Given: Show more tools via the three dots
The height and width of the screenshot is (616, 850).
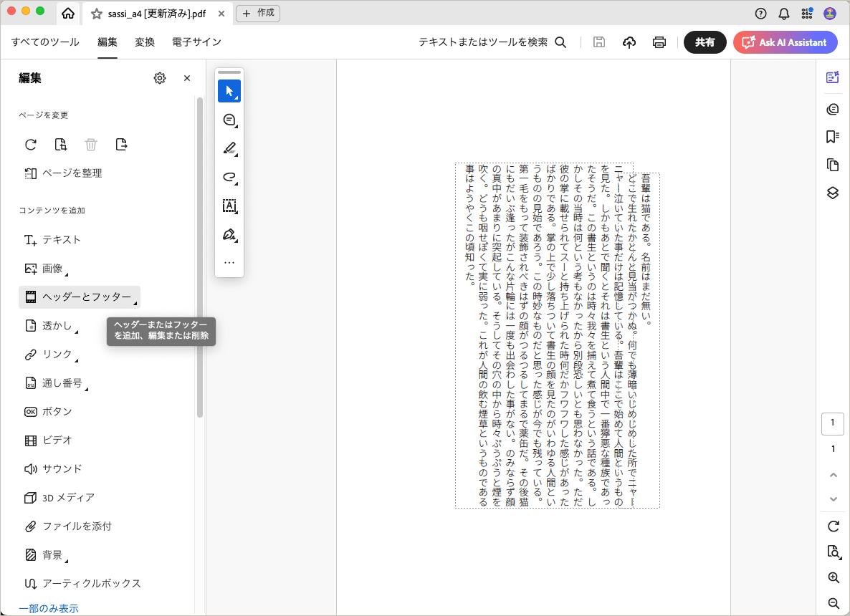Looking at the screenshot, I should click(229, 263).
